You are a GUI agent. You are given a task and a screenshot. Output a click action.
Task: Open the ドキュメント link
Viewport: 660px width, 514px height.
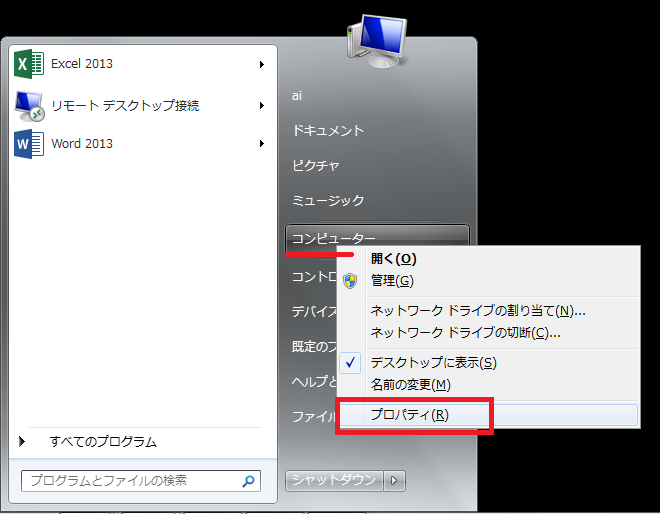(328, 131)
